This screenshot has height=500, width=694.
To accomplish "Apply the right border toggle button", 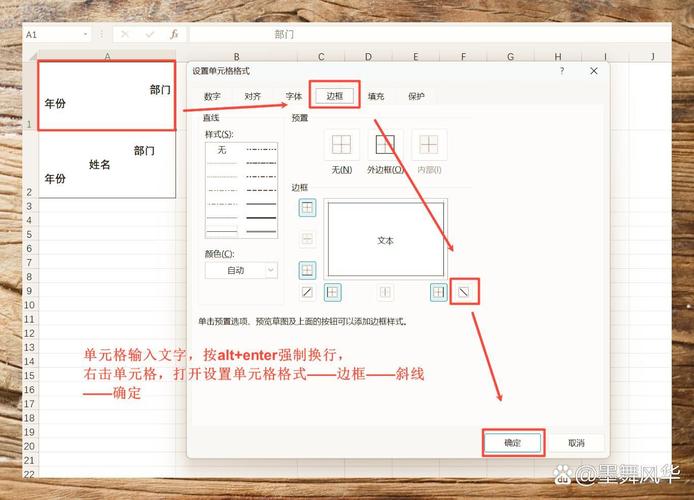I will [x=438, y=292].
